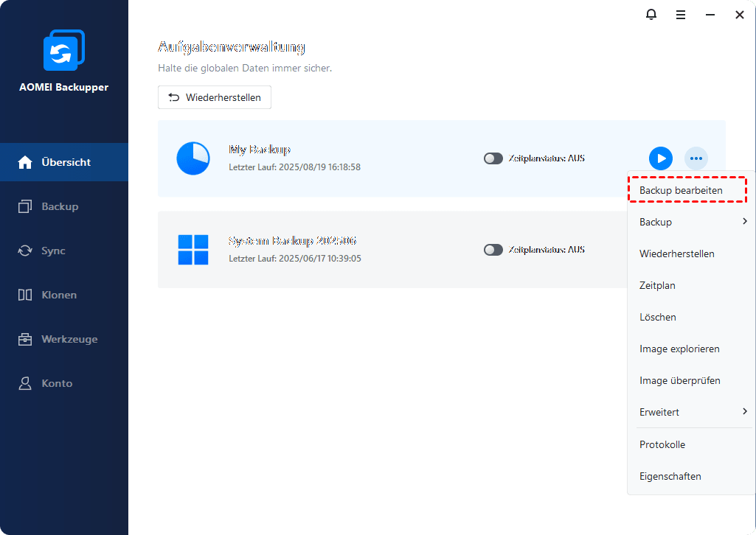This screenshot has height=535, width=756.
Task: Click the My Backup pie chart icon
Action: click(193, 158)
